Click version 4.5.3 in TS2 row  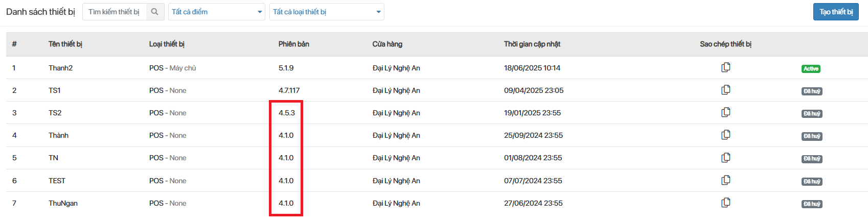286,113
